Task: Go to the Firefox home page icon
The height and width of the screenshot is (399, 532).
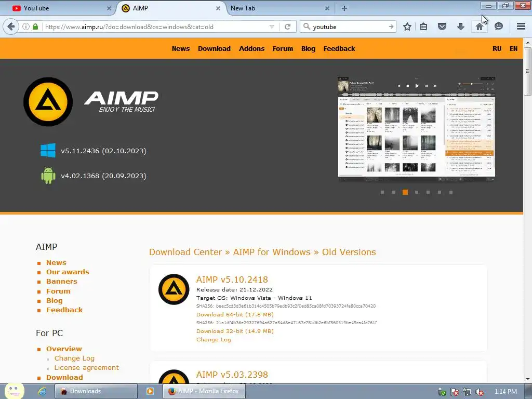Action: (479, 26)
